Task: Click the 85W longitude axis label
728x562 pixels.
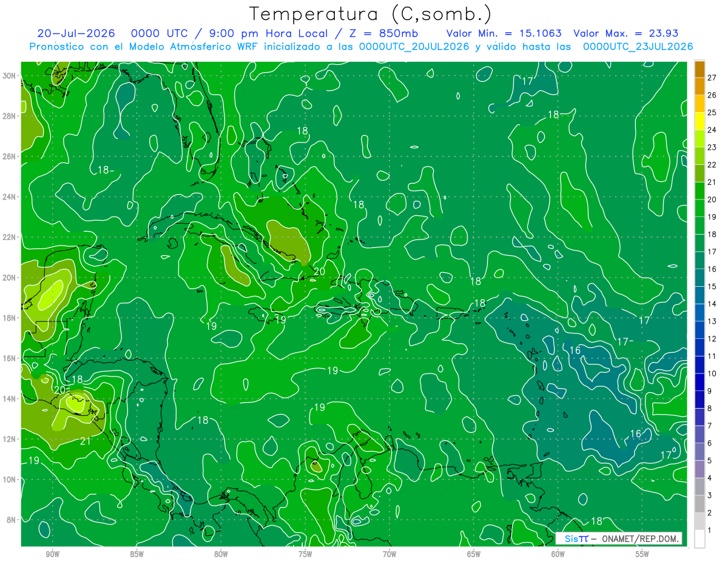Action: click(x=137, y=554)
